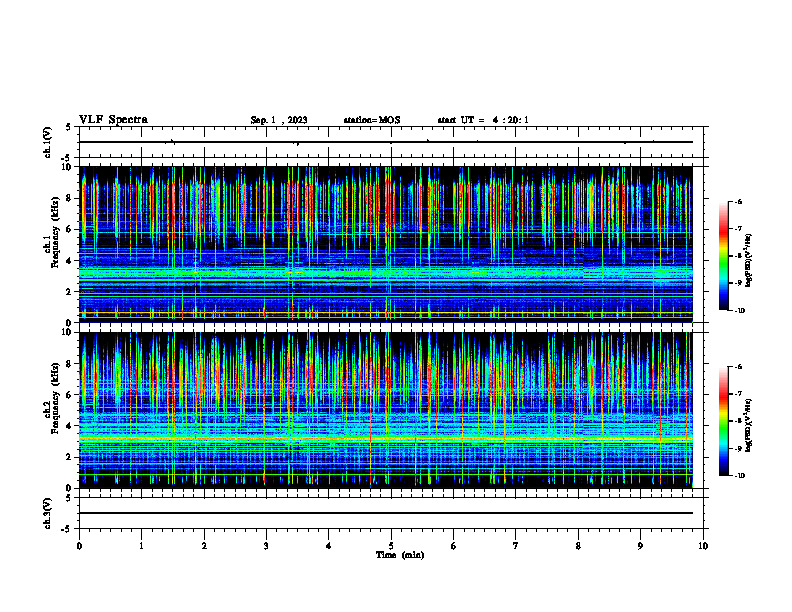Click the ch.1 spectrogram color scale bar
Viewport: 792px width, 612px height.
point(723,256)
